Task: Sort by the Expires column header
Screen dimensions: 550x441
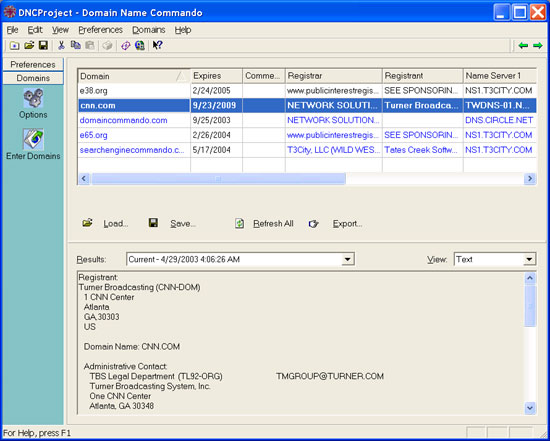Action: [x=216, y=76]
